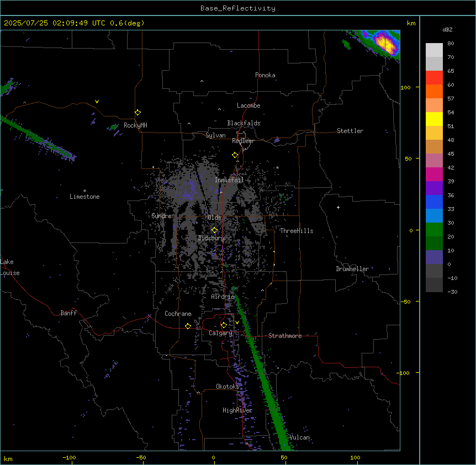Click the 100 tick on vertical axis
Image resolution: width=476 pixels, height=465 pixels.
(x=405, y=87)
